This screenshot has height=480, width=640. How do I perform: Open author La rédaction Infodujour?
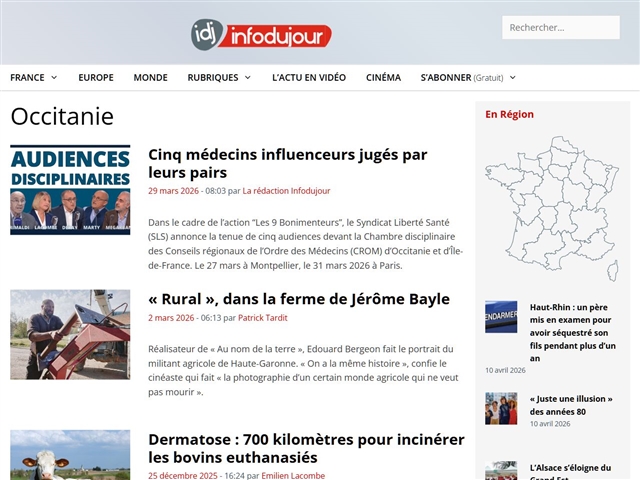(x=286, y=191)
